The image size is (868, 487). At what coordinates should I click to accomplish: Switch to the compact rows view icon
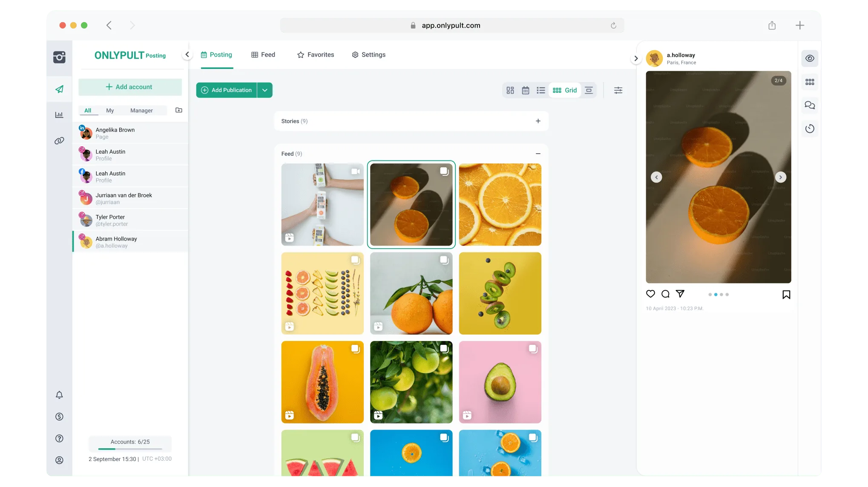coord(589,90)
